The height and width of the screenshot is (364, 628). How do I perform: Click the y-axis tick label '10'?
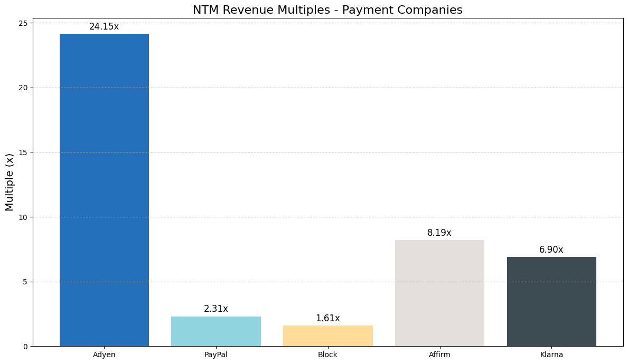click(24, 217)
